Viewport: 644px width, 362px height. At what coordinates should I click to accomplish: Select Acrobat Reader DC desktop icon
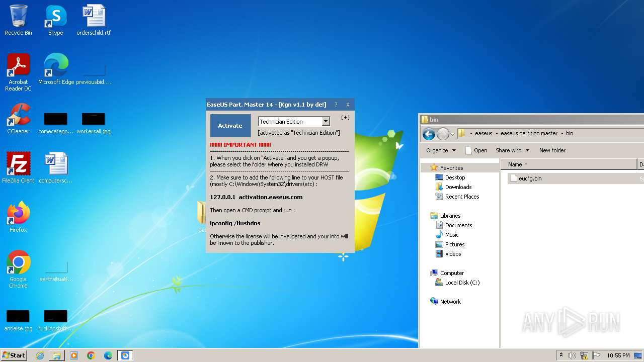click(x=18, y=72)
